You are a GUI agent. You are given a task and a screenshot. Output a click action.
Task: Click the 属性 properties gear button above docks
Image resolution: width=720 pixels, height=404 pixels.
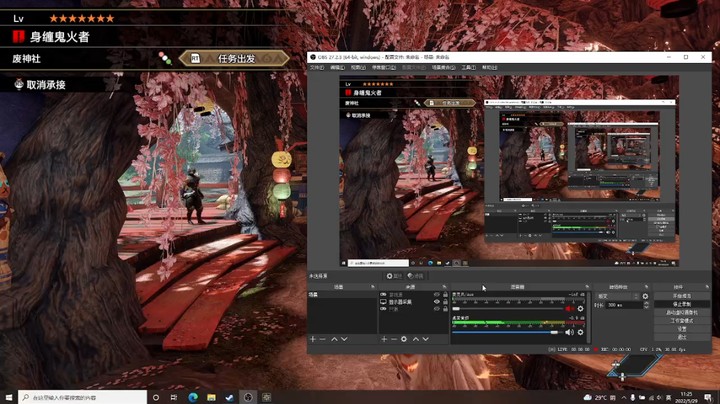(394, 276)
